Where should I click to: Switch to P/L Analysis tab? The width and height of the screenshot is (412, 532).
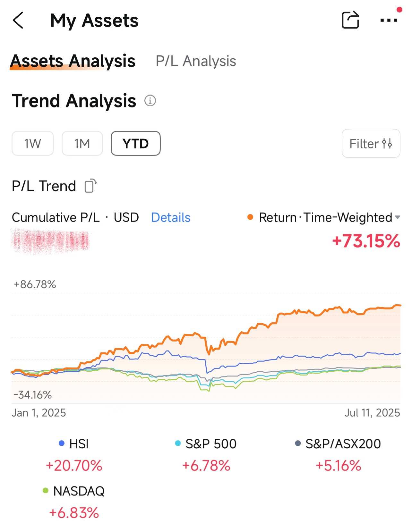(x=196, y=61)
